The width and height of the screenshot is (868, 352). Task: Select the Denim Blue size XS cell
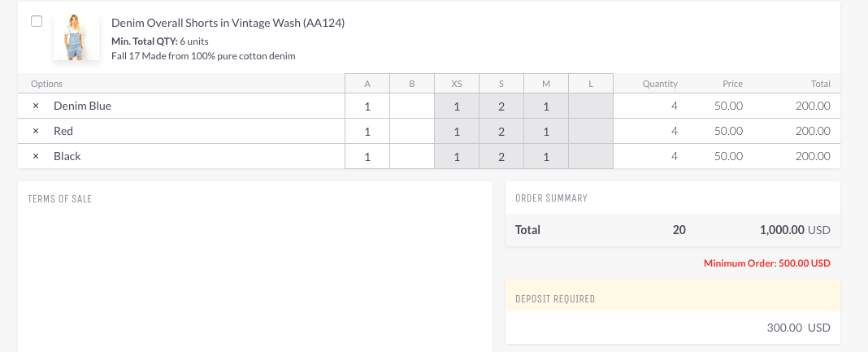pyautogui.click(x=457, y=106)
